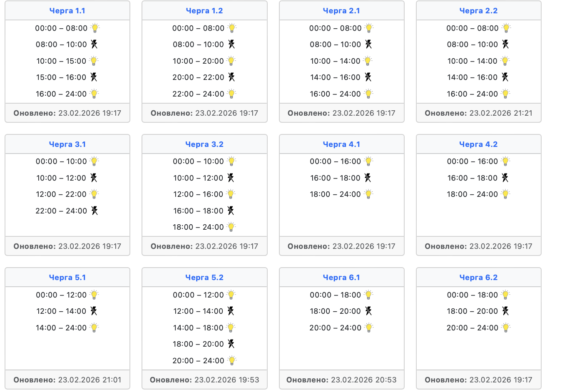The height and width of the screenshot is (392, 577).
Task: Click power-off icon for 14:00 – 16:00 in Черга 2.1
Action: point(368,77)
